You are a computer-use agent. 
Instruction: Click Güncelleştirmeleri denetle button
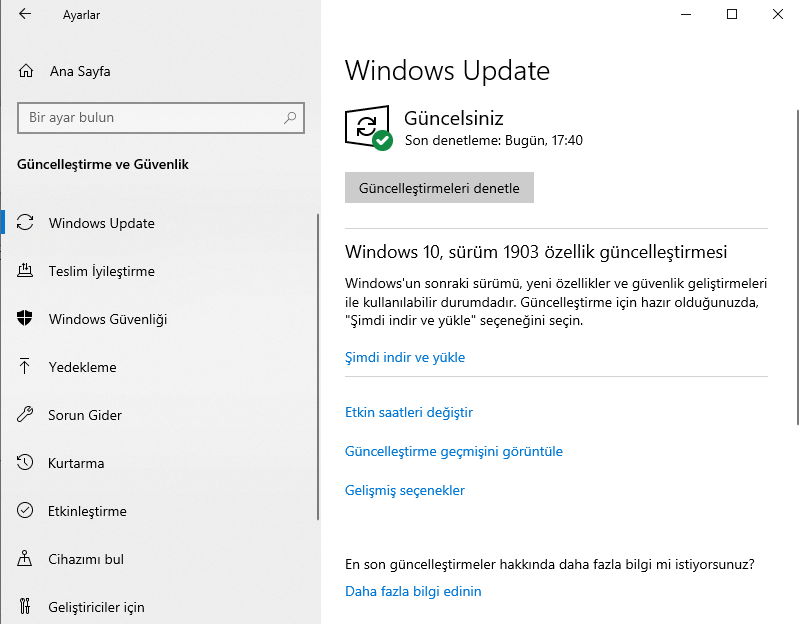439,188
